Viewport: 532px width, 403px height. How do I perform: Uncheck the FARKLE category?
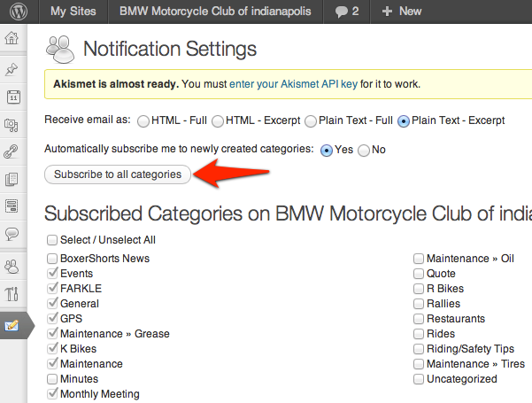click(52, 289)
